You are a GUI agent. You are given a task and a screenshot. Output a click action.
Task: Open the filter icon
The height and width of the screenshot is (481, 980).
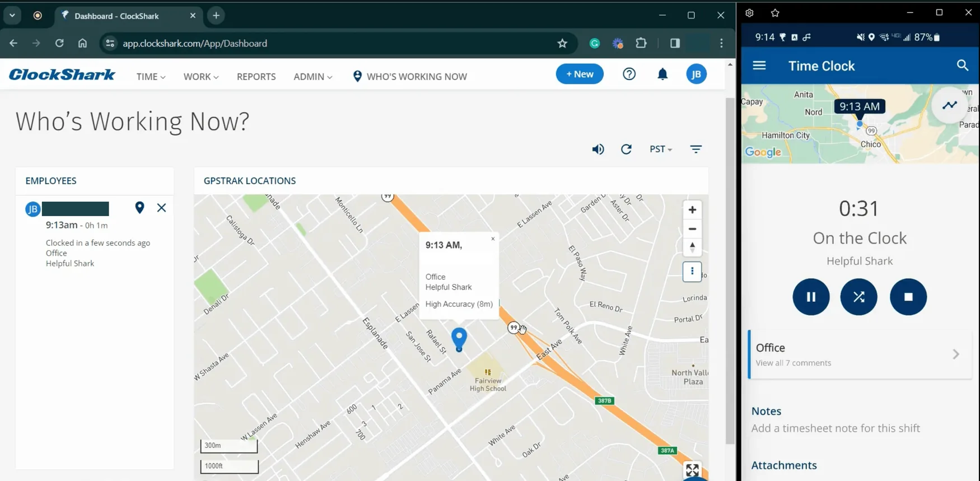pos(696,149)
